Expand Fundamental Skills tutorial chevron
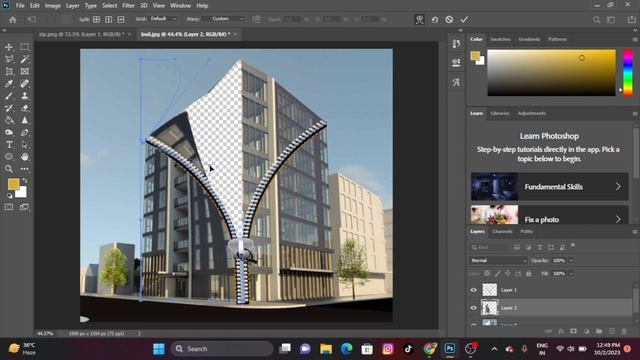Viewport: 640px width, 360px height. point(618,187)
